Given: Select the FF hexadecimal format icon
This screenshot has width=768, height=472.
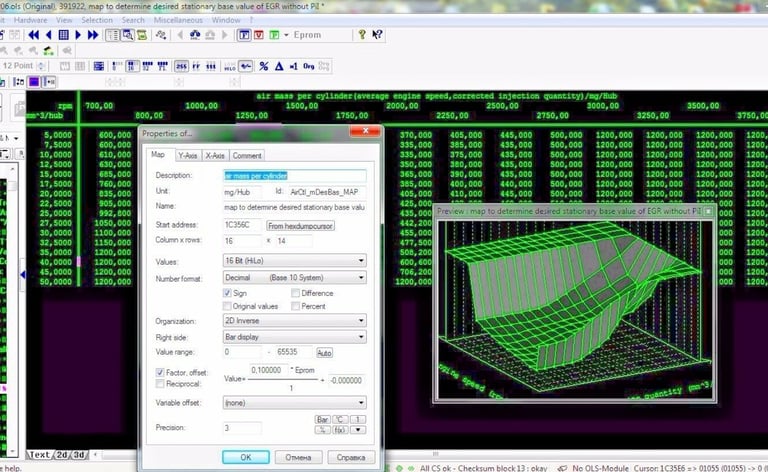Looking at the screenshot, I should [196, 66].
